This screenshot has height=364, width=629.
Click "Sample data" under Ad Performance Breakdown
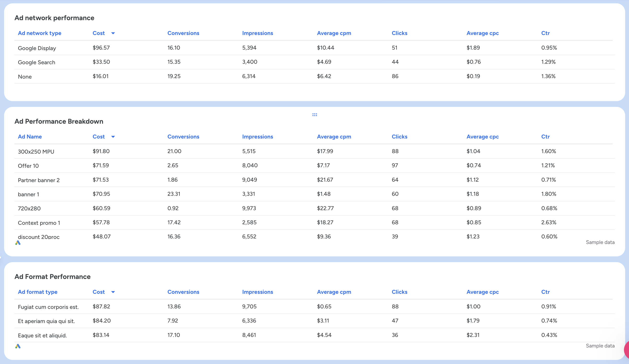(x=600, y=242)
